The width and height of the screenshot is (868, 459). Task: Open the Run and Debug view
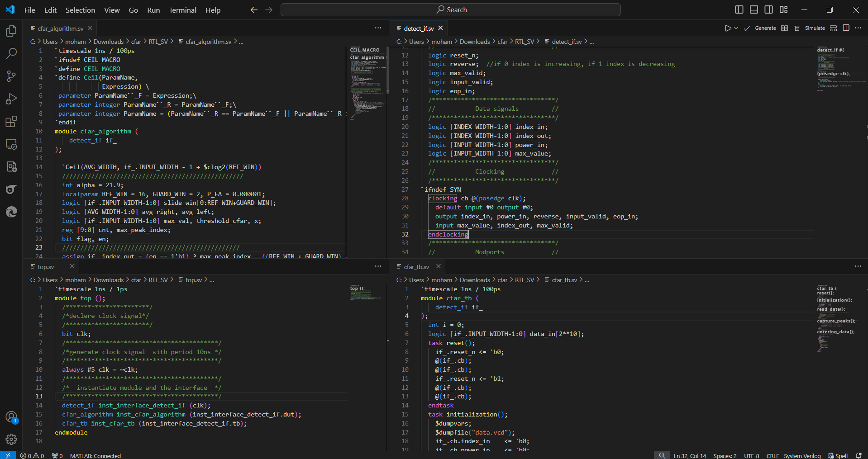tap(11, 99)
